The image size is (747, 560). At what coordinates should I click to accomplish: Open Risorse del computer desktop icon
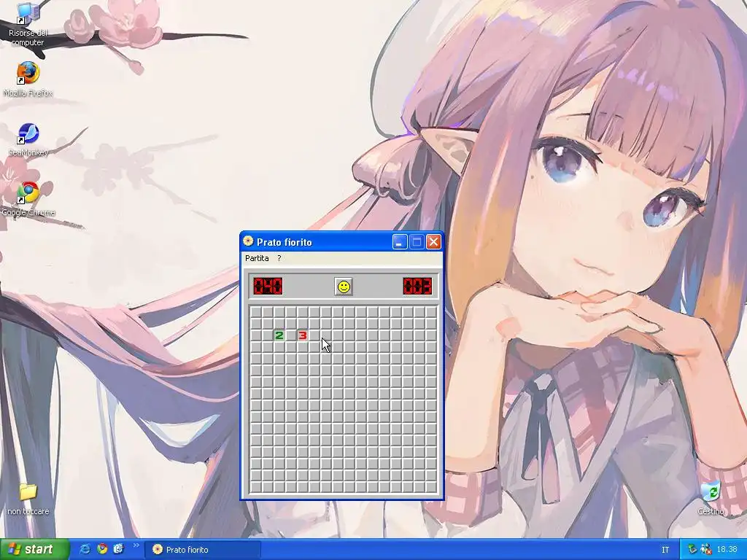tap(28, 24)
